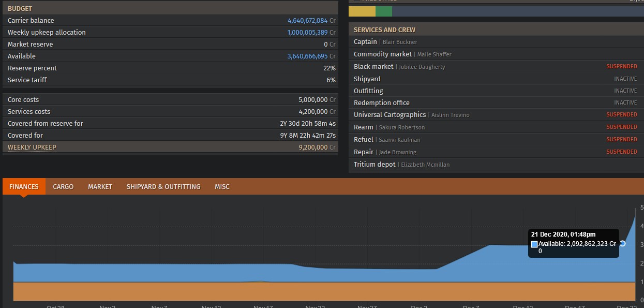Click SUSPENDED status in the Repair row
This screenshot has width=644, height=308.
click(x=622, y=152)
